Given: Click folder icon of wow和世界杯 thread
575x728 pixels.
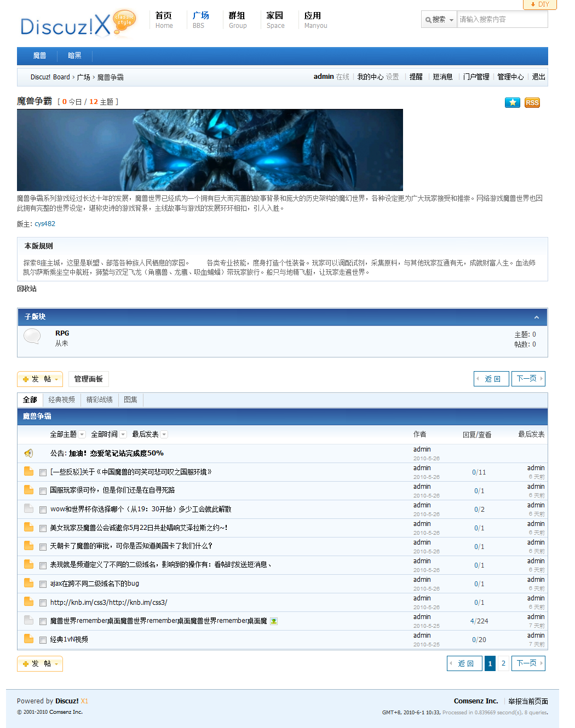Looking at the screenshot, I should [x=29, y=509].
